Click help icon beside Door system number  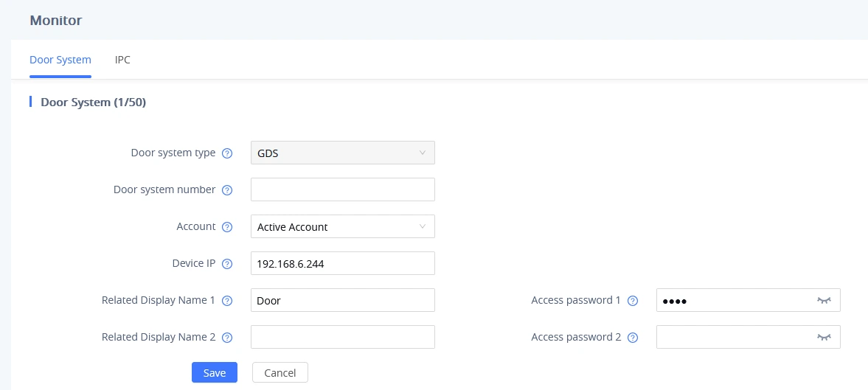point(227,189)
